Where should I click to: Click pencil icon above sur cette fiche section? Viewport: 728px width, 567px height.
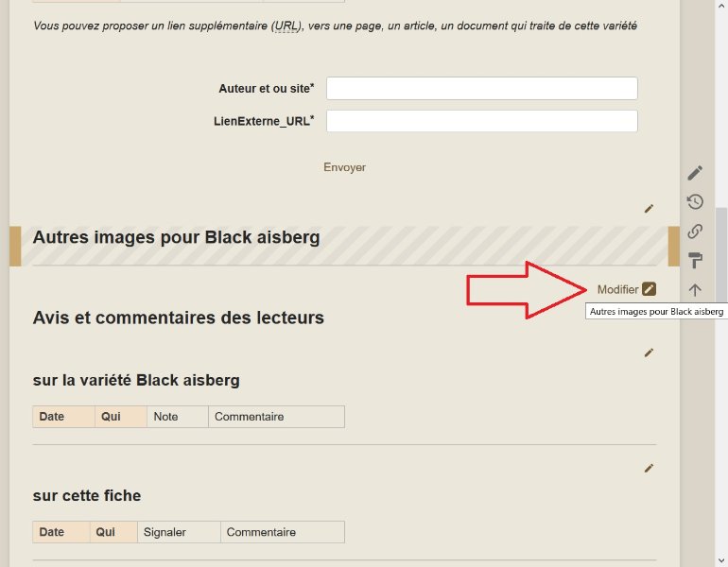point(649,468)
